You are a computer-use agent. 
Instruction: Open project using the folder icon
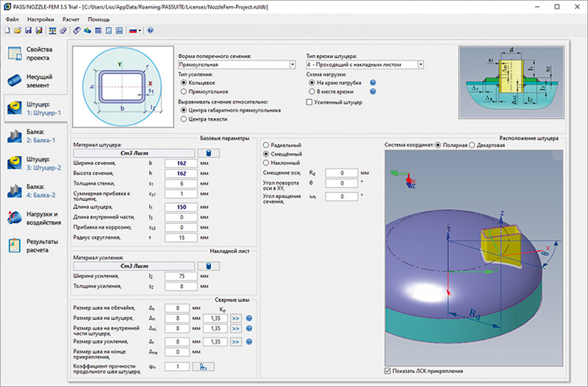[17, 31]
